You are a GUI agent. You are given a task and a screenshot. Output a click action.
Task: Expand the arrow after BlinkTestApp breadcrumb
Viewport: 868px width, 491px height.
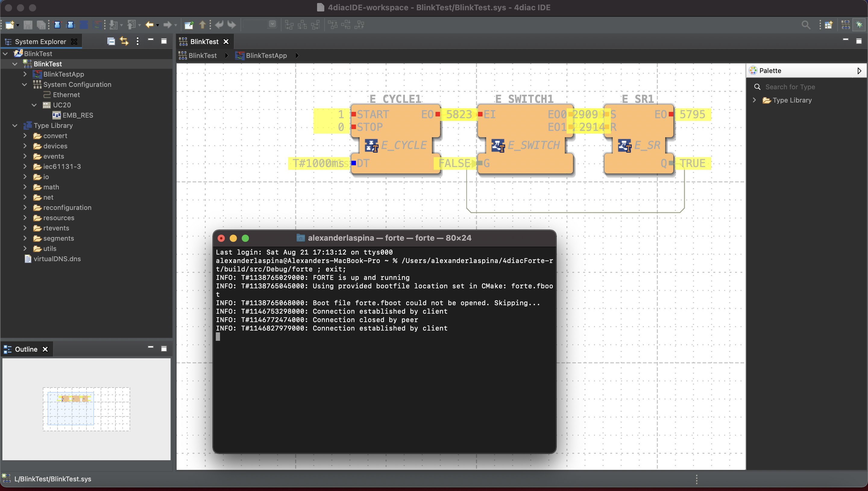[x=297, y=55]
